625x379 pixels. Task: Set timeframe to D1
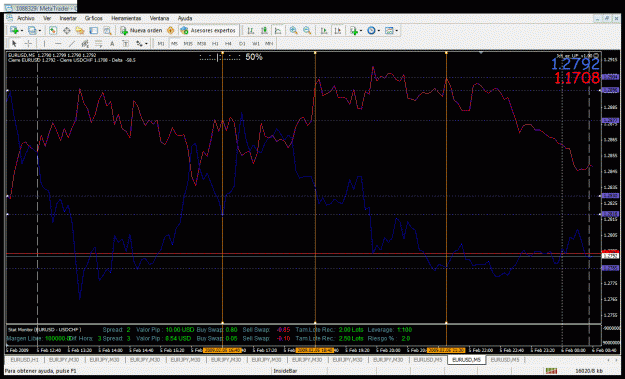242,43
